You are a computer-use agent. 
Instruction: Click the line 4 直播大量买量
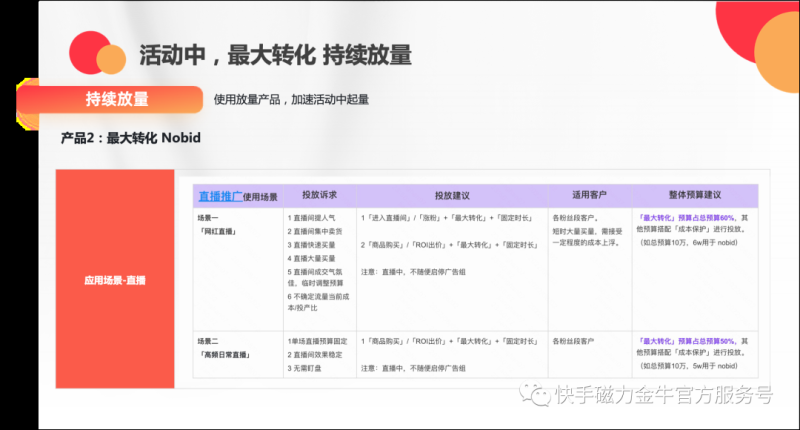point(311,258)
